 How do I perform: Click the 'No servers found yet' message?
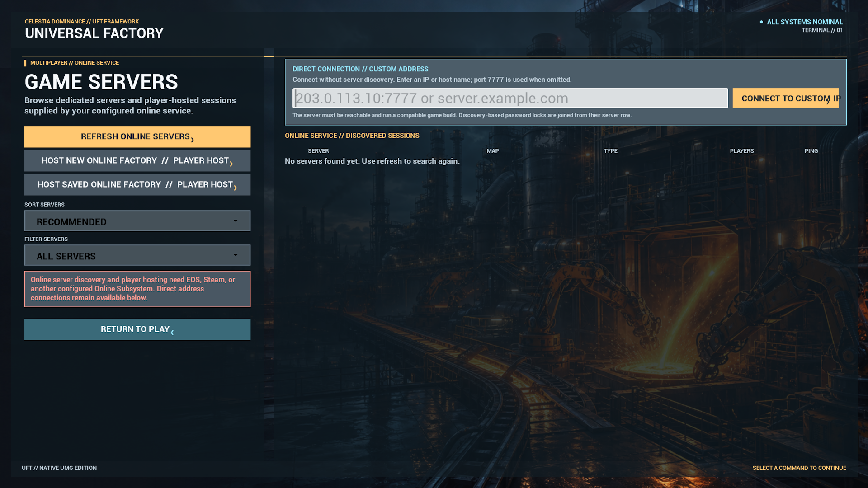[372, 161]
